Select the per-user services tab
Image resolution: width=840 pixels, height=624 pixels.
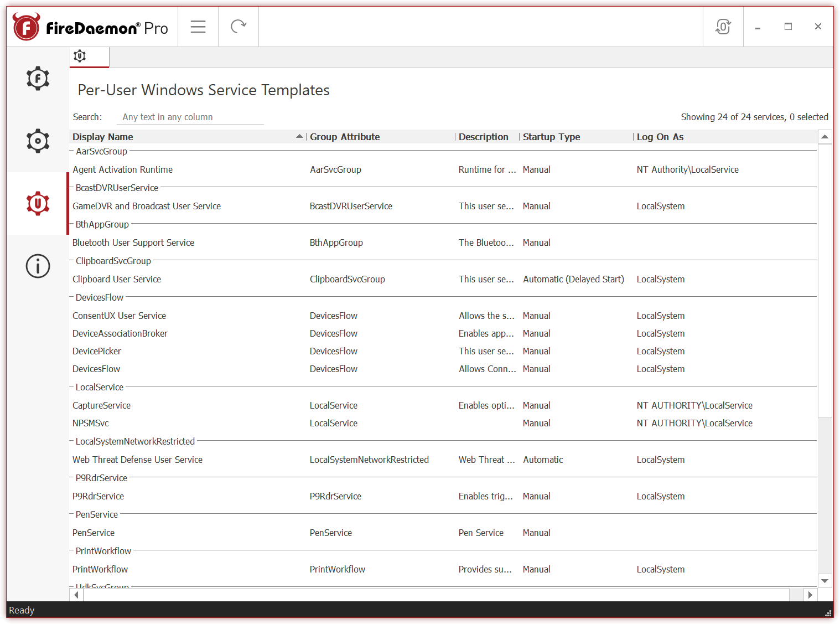89,56
